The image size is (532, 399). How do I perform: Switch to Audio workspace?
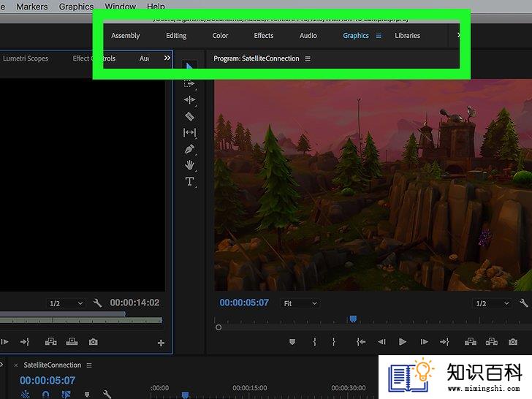click(308, 36)
